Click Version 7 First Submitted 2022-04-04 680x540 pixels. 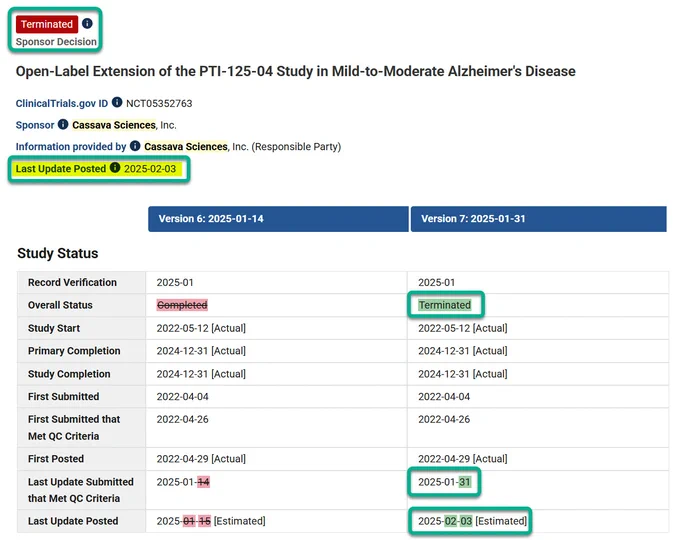point(444,396)
